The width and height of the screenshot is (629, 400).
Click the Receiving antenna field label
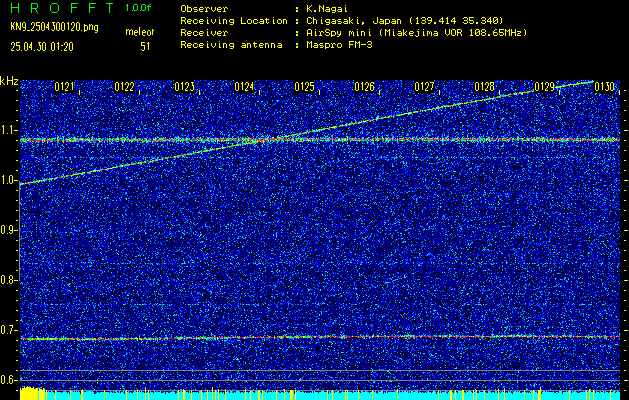click(231, 45)
